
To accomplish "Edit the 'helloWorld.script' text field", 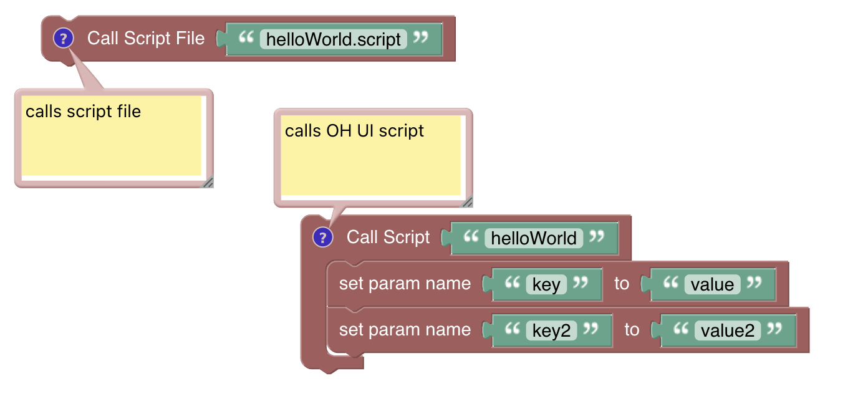I will (x=333, y=39).
